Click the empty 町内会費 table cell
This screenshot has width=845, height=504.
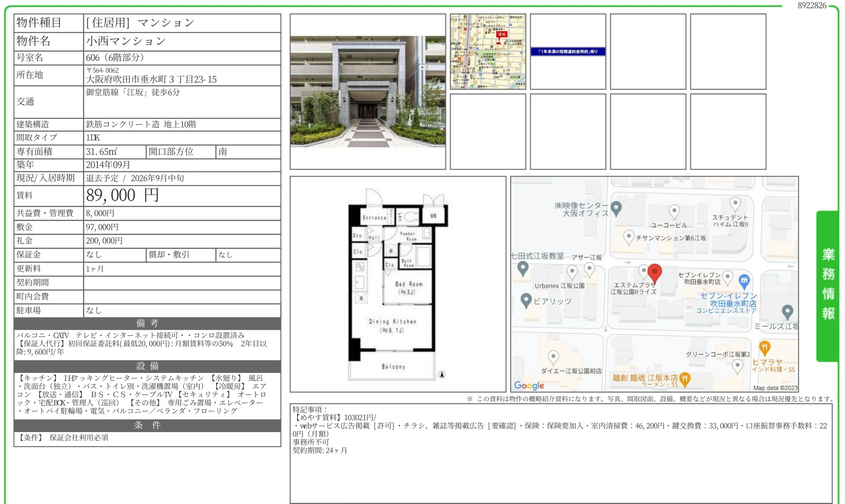182,297
